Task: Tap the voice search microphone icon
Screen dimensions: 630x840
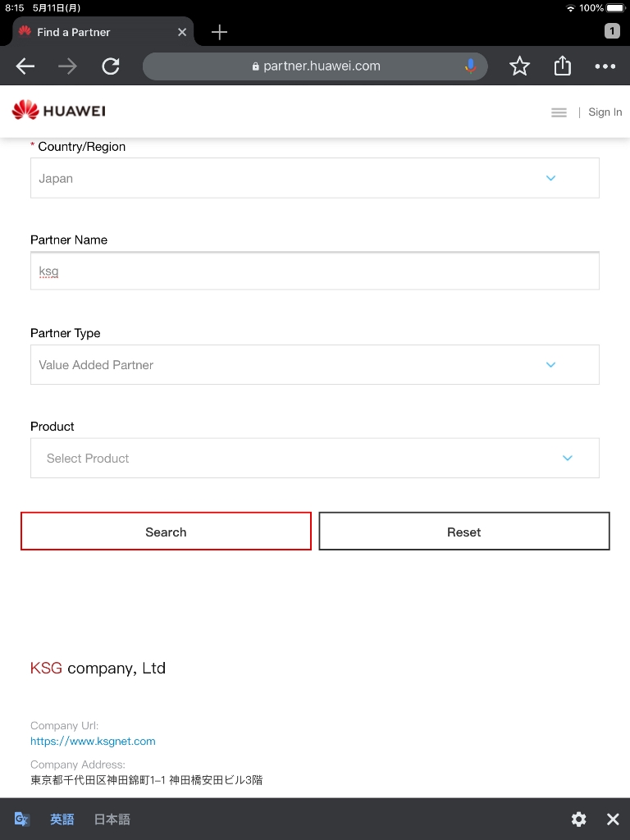Action: click(470, 66)
